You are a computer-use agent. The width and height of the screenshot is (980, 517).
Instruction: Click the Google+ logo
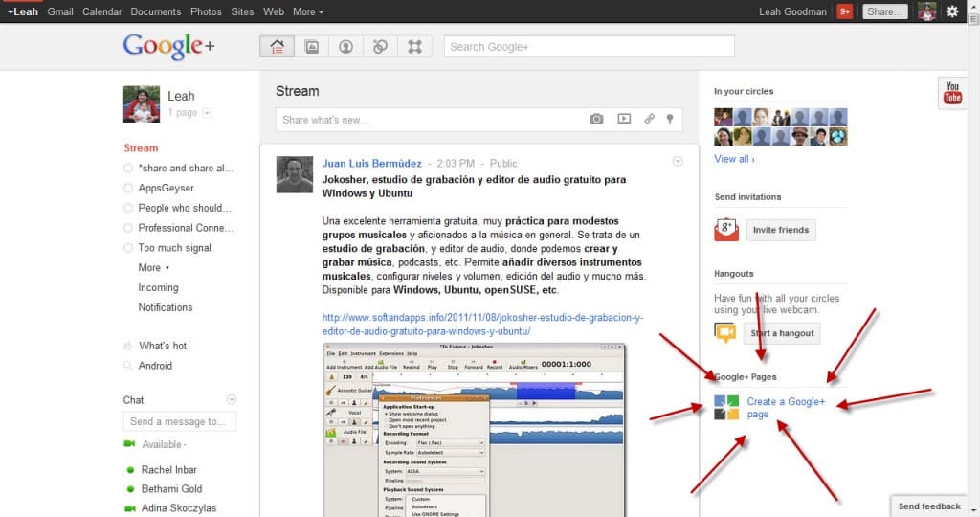tap(168, 46)
